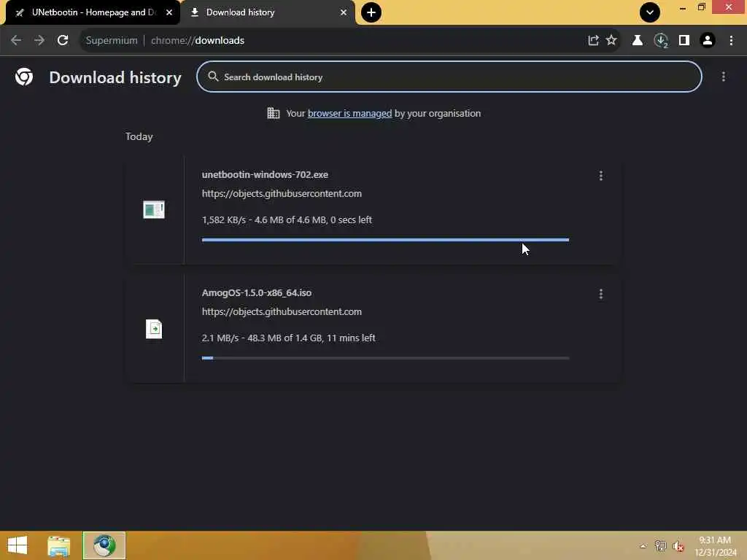Click the '4.6 MB of 4.6 MB' status text
Screen dimensions: 747x560
(x=290, y=220)
